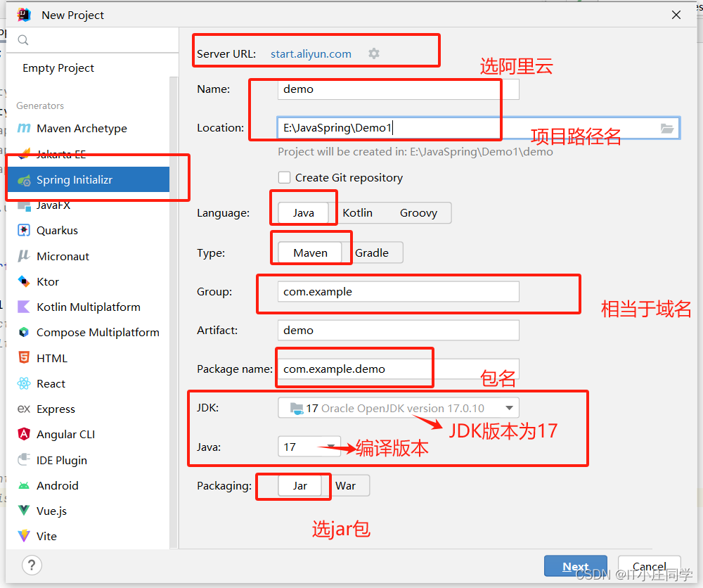
Task: Select Jar packaging
Action: point(300,486)
